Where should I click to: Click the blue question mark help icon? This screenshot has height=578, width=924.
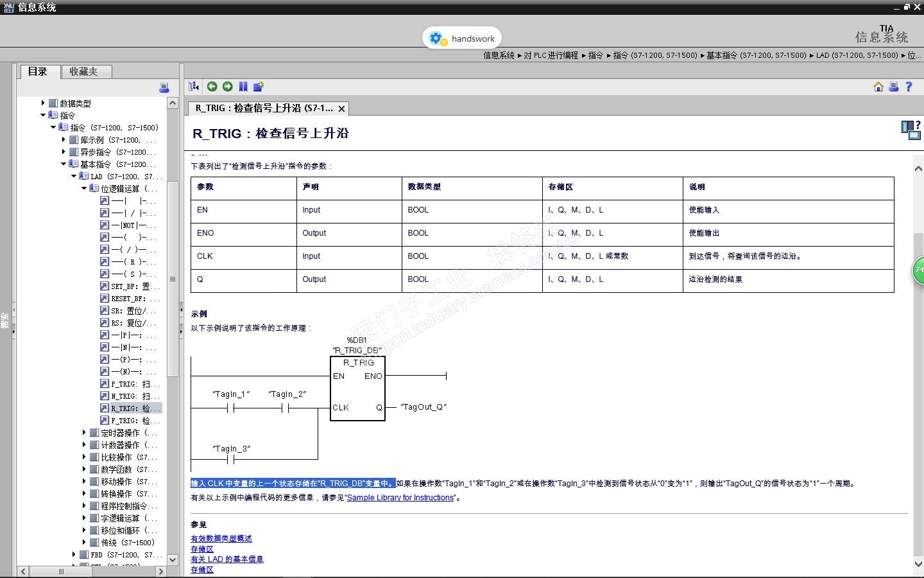[909, 87]
